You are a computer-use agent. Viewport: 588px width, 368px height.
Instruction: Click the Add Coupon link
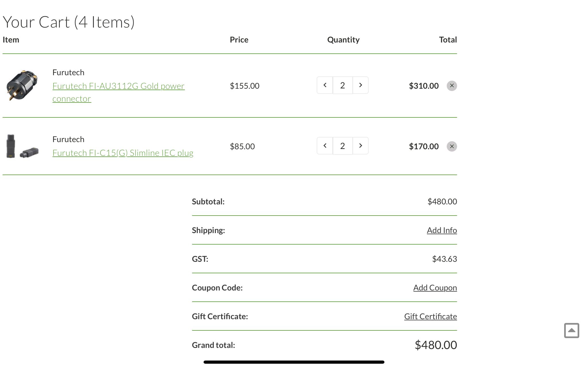tap(435, 288)
